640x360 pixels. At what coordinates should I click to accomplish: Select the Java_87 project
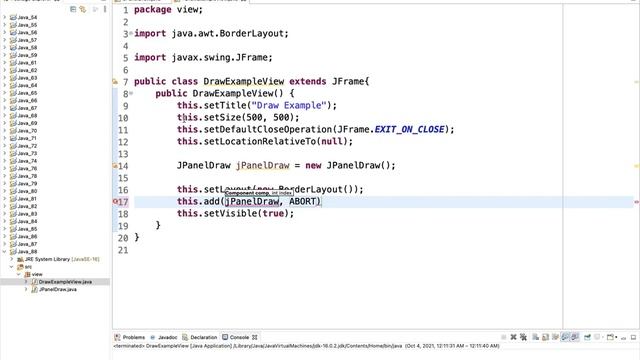(x=27, y=244)
